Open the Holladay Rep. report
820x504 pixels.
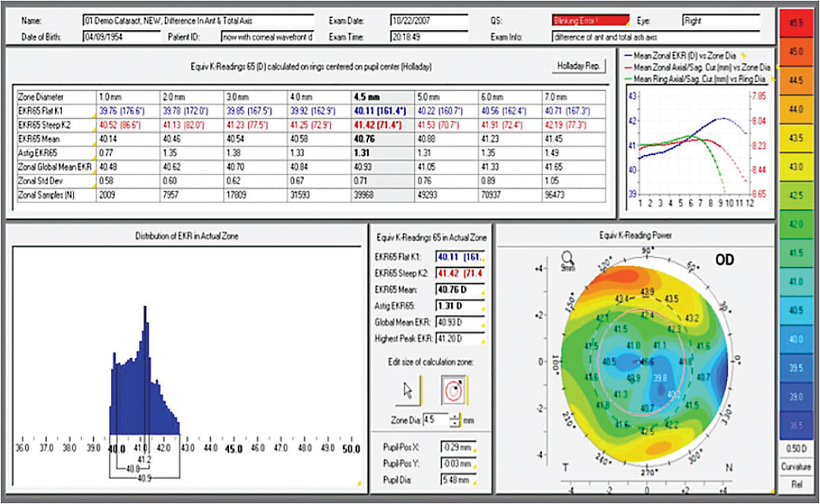point(579,66)
